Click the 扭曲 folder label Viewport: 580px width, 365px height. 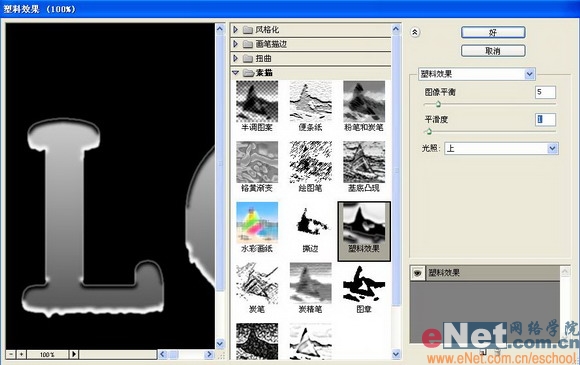pyautogui.click(x=264, y=58)
